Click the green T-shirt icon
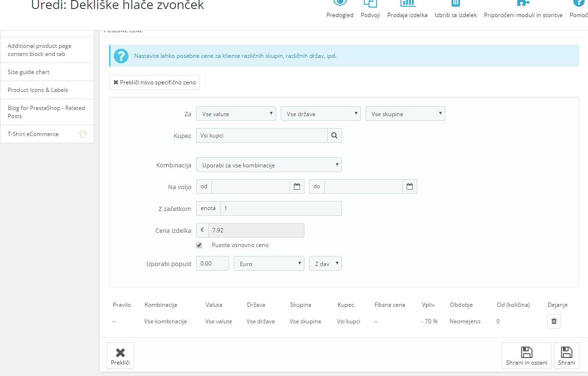Image resolution: width=588 pixels, height=376 pixels. click(x=83, y=134)
